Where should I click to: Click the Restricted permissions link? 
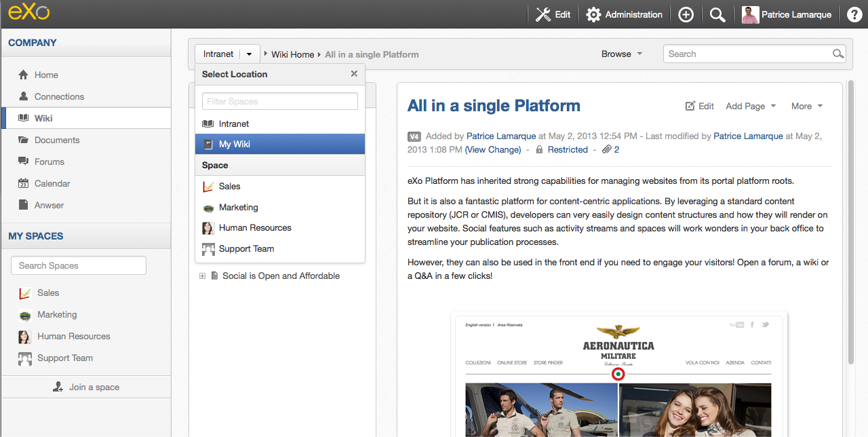pos(568,149)
